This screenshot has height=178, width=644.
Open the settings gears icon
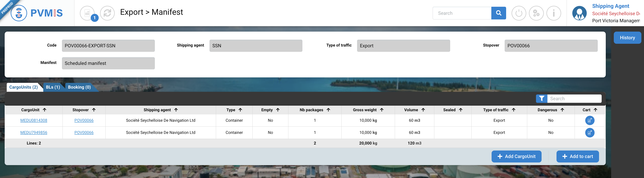[x=536, y=13]
